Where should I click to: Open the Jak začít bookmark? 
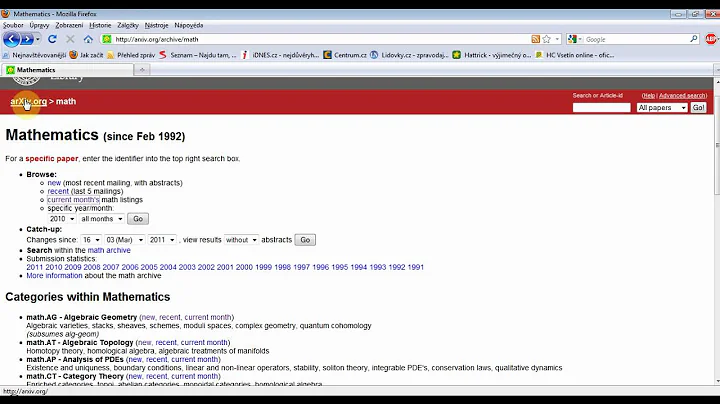click(x=86, y=55)
